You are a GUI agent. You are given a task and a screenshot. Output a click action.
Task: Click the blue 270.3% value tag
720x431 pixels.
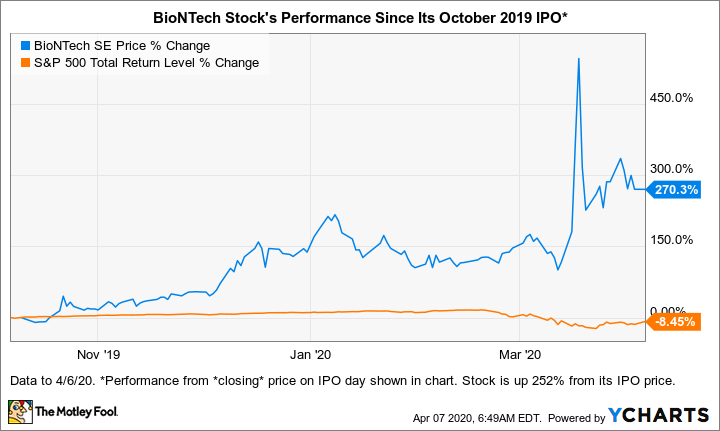point(673,187)
